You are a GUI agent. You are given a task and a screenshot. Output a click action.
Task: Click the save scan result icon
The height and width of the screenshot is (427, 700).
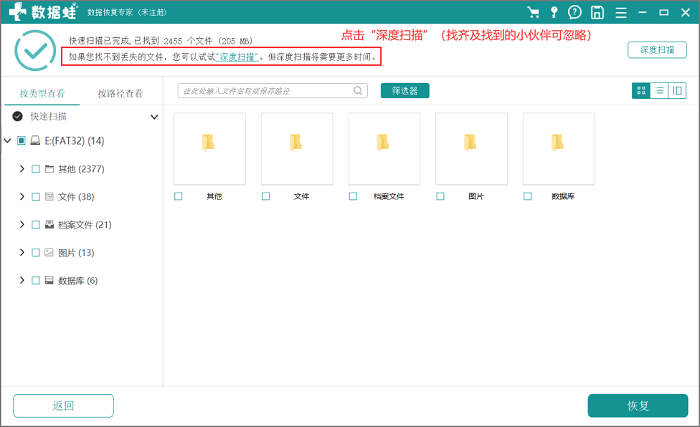point(597,13)
